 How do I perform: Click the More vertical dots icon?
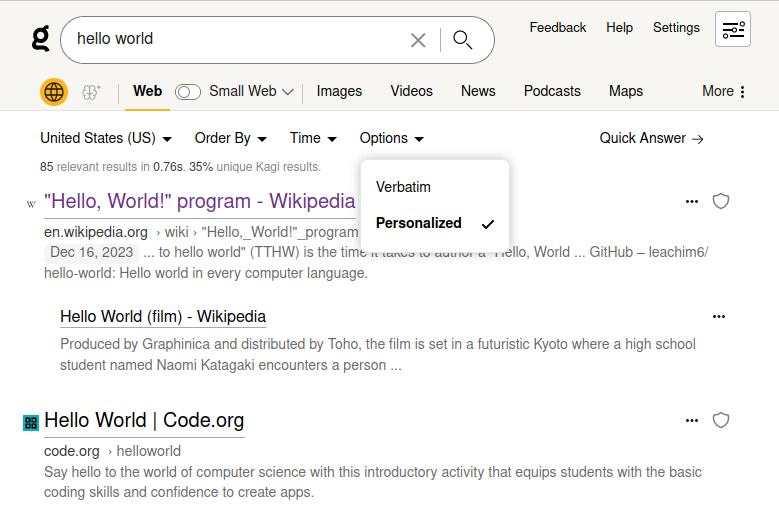coord(742,92)
